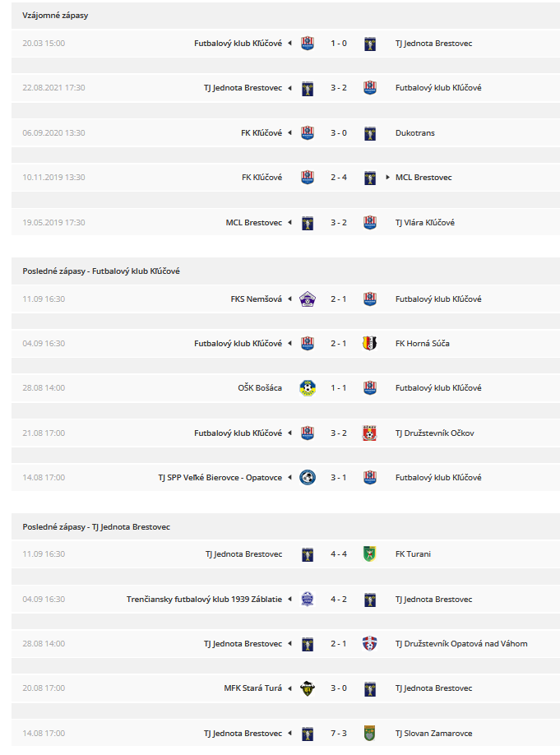Open the TJ Vlára Kľúčové team link
The image size is (560, 755).
[424, 222]
